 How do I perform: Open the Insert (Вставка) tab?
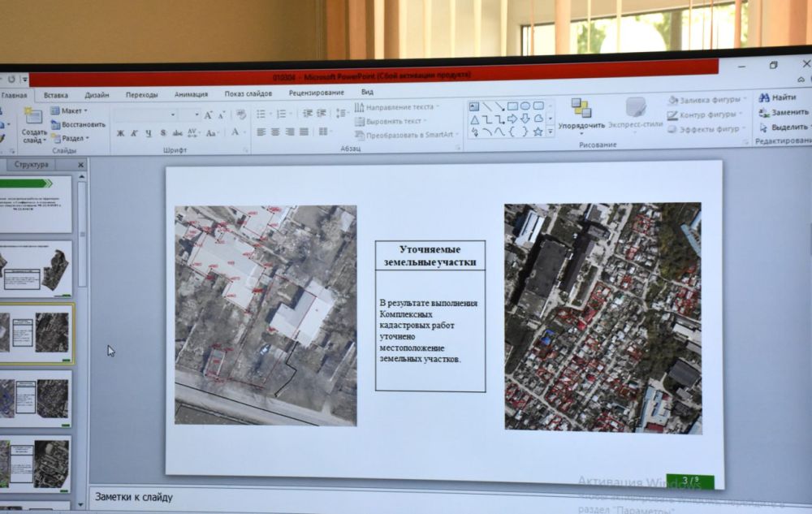pos(56,95)
